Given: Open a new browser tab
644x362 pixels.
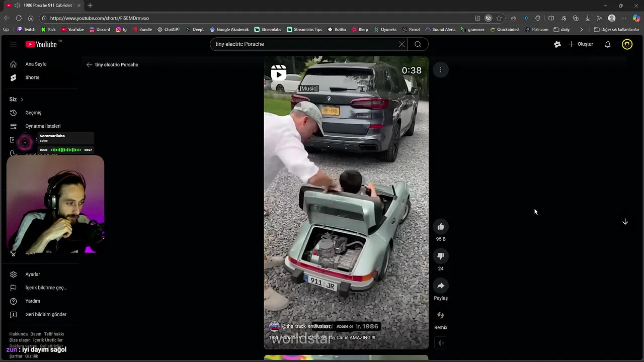Looking at the screenshot, I should point(90,6).
